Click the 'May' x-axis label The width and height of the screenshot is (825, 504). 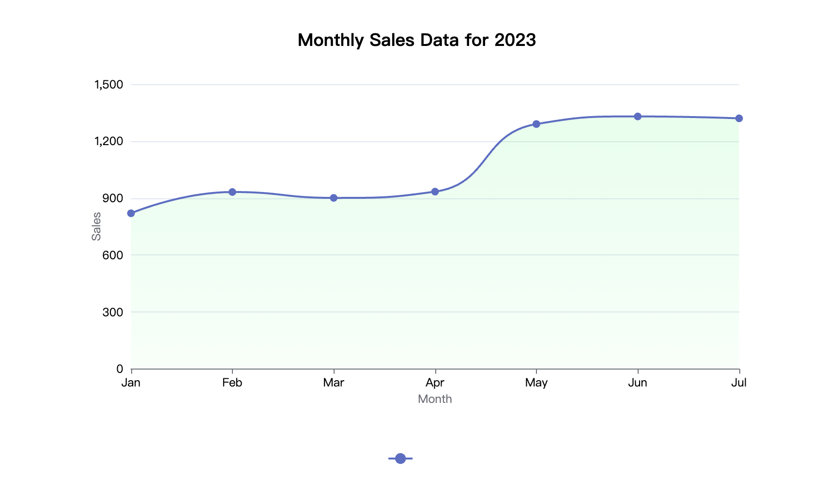tap(536, 383)
